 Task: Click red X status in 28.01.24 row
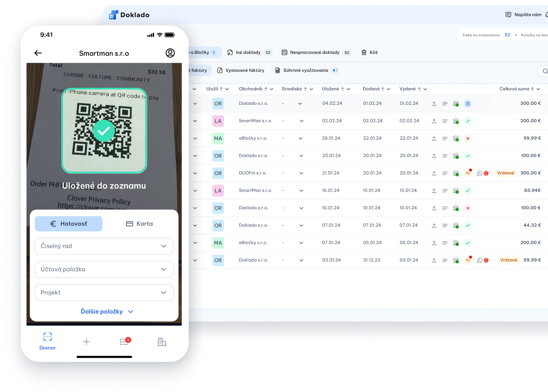pyautogui.click(x=468, y=138)
